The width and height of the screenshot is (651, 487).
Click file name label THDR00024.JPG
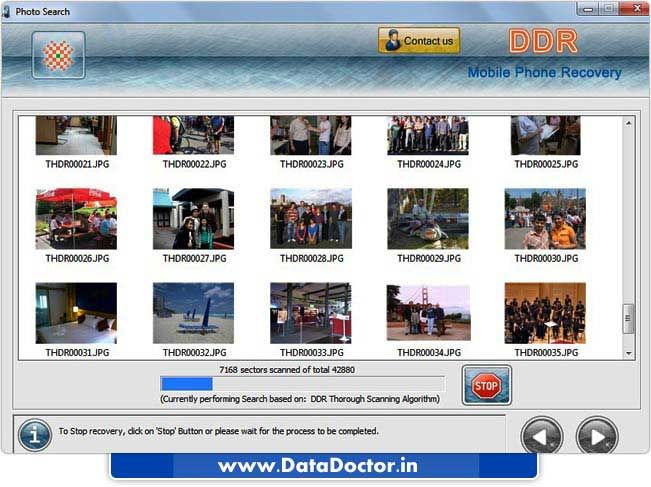click(x=429, y=164)
